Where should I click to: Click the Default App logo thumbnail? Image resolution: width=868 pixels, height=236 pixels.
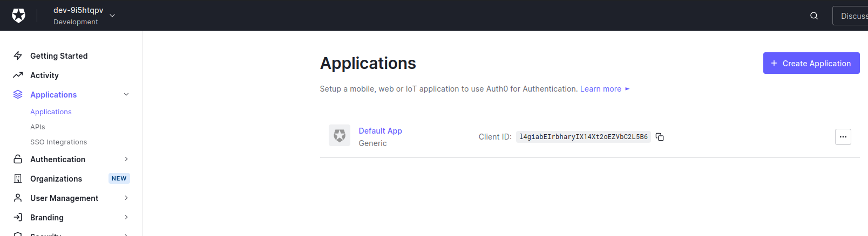pyautogui.click(x=340, y=135)
